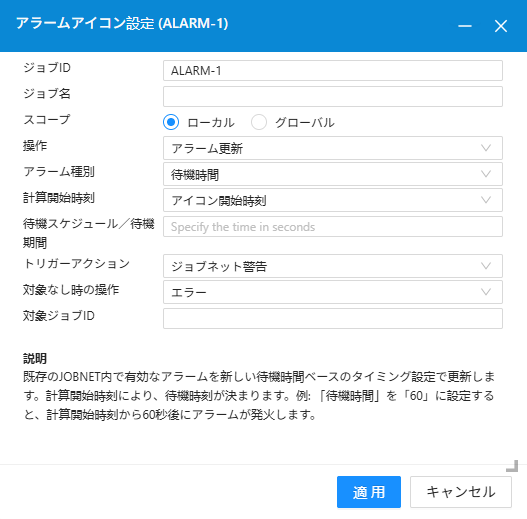The width and height of the screenshot is (527, 519).
Task: Close the アラームアイコン設定 dialog with X
Action: click(501, 26)
